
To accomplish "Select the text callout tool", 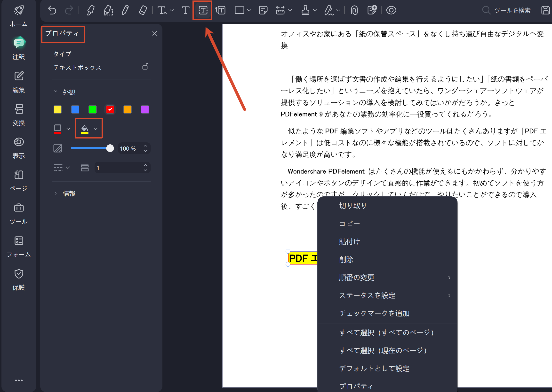I will click(220, 10).
